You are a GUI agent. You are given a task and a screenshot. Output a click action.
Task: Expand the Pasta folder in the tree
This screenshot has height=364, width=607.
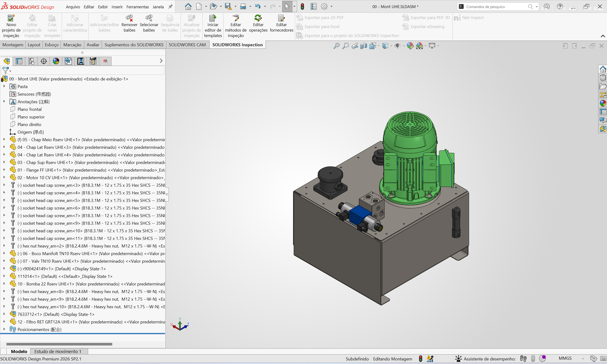[x=4, y=86]
